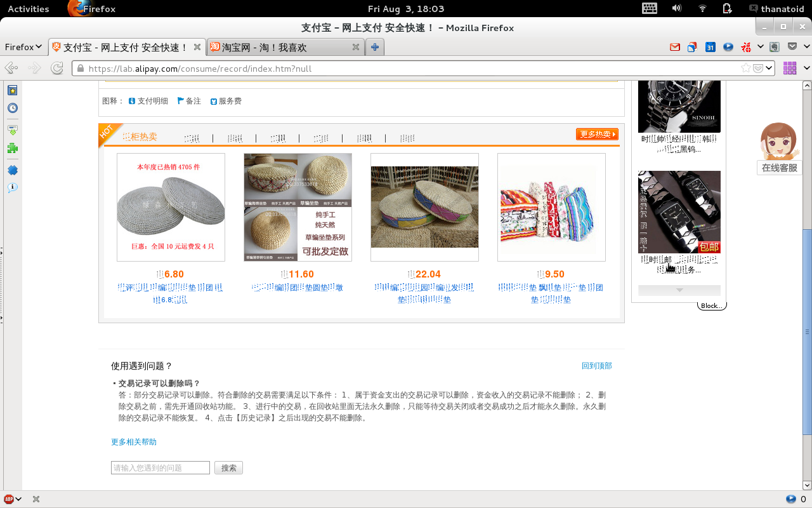Viewport: 812px width, 508px height.
Task: Open the battery status indicator
Action: 728,8
